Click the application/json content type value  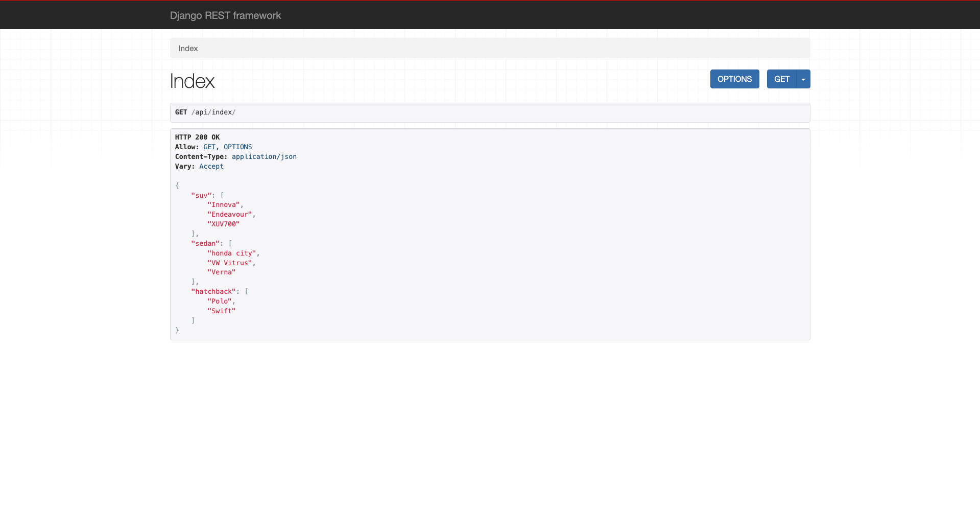pos(264,157)
